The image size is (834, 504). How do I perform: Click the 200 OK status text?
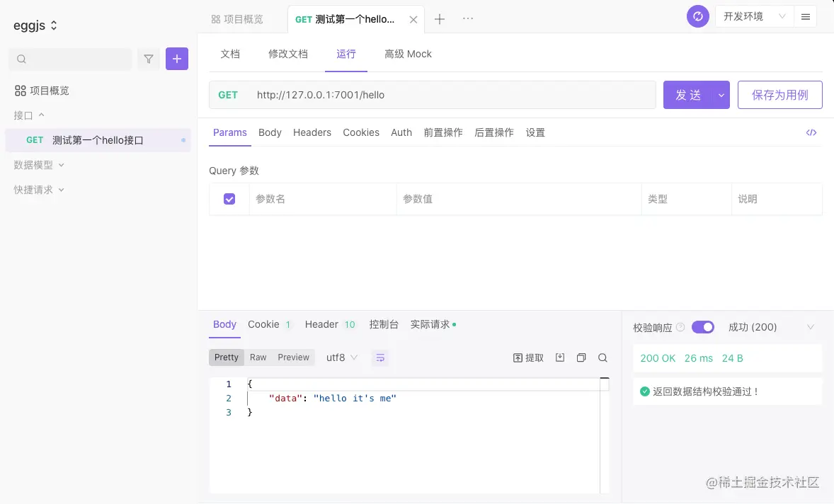pos(658,358)
